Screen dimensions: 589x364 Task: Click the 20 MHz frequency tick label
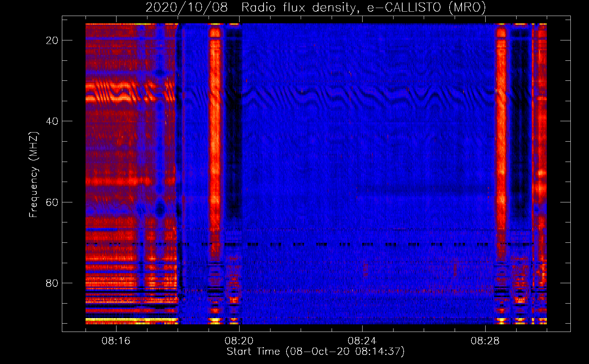[x=52, y=40]
